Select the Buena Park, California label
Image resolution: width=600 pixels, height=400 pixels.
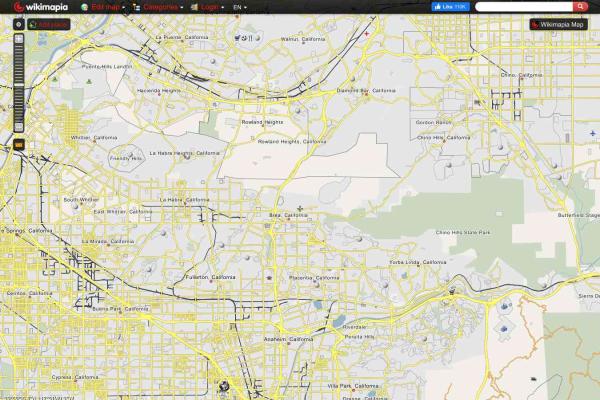[120, 309]
